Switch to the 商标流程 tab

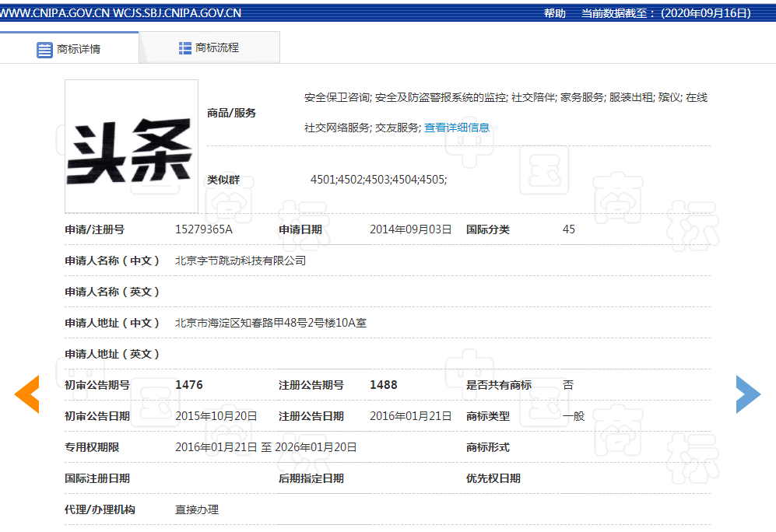(x=209, y=47)
